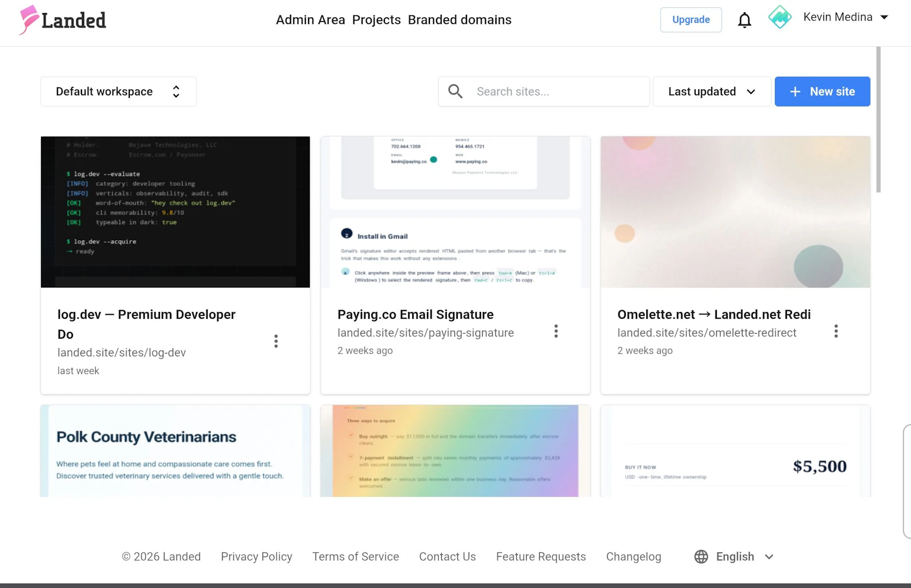911x588 pixels.
Task: Open Terms of Service link
Action: tap(356, 557)
